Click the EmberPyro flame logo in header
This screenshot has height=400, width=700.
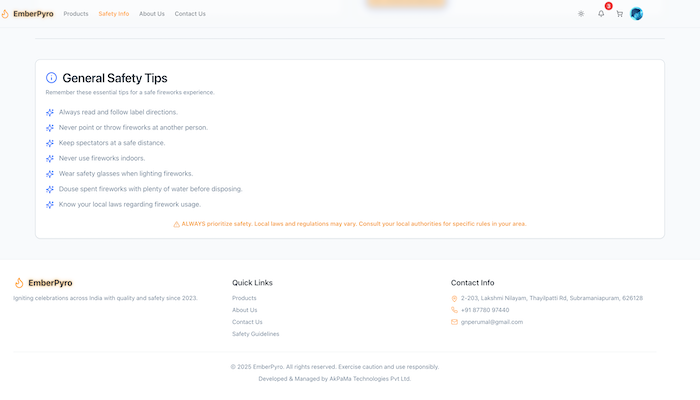(x=5, y=14)
